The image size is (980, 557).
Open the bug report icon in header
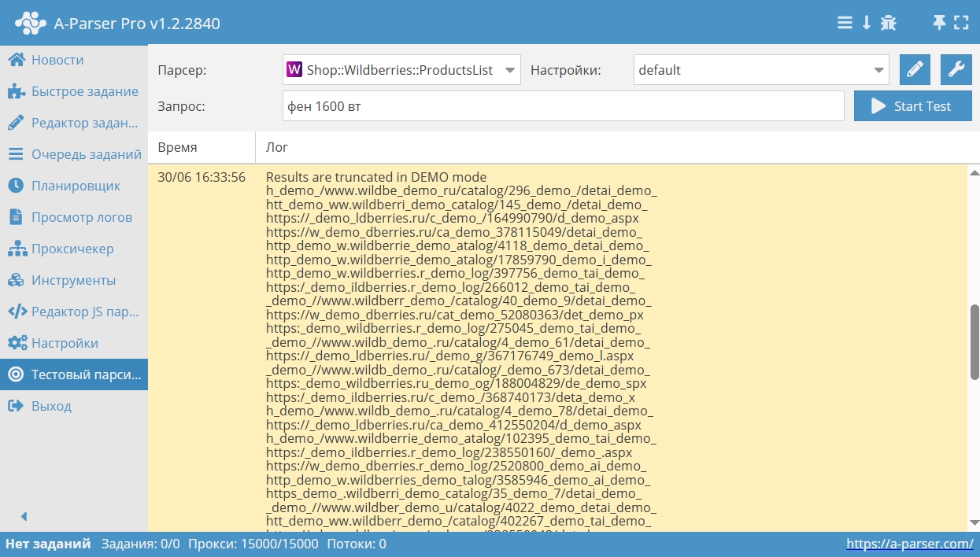pyautogui.click(x=888, y=23)
